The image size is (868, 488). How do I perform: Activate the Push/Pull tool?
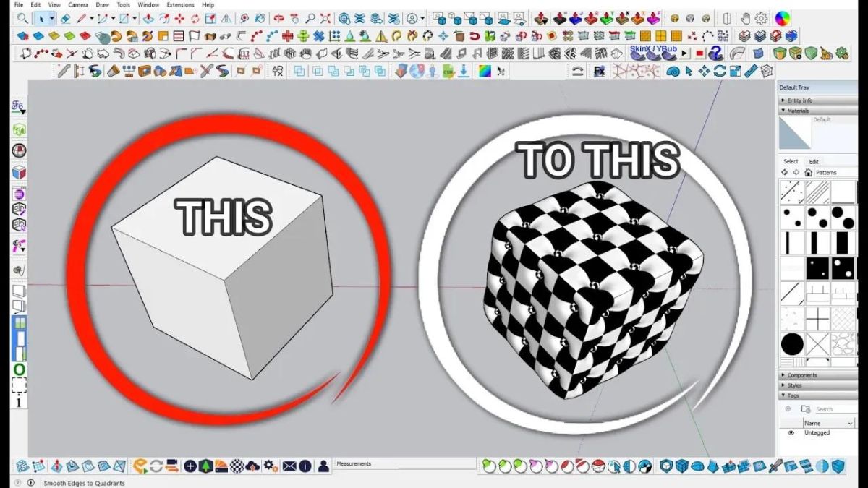click(x=147, y=18)
